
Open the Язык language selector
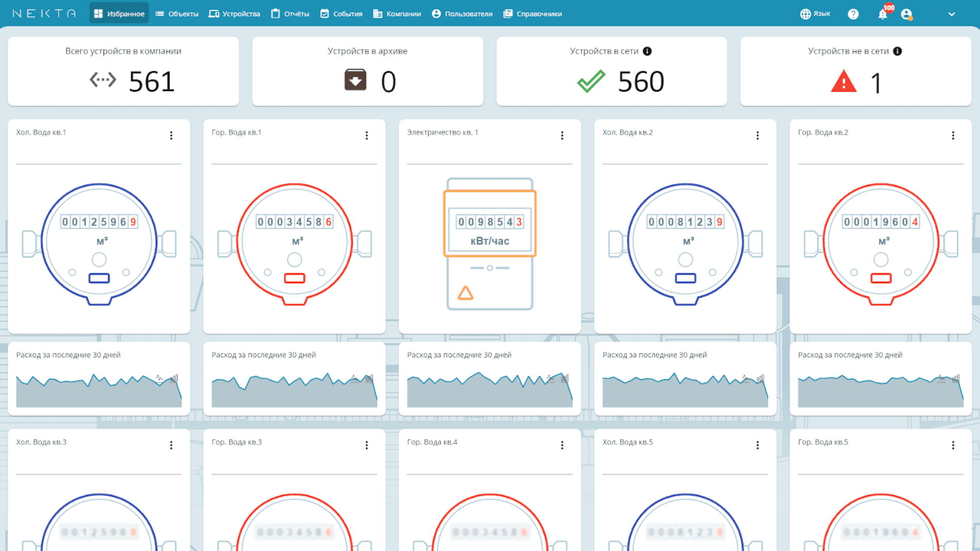click(x=815, y=14)
